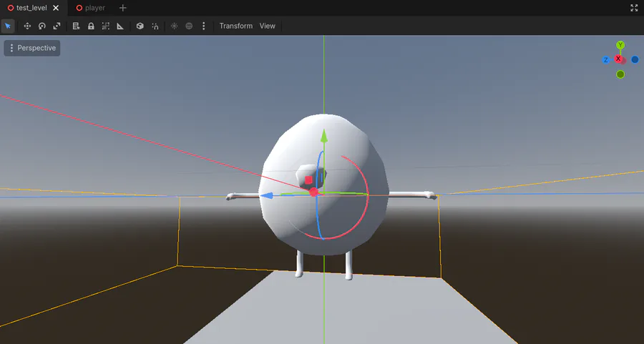Click the blue Z axis on navigation gizmo

pyautogui.click(x=606, y=60)
